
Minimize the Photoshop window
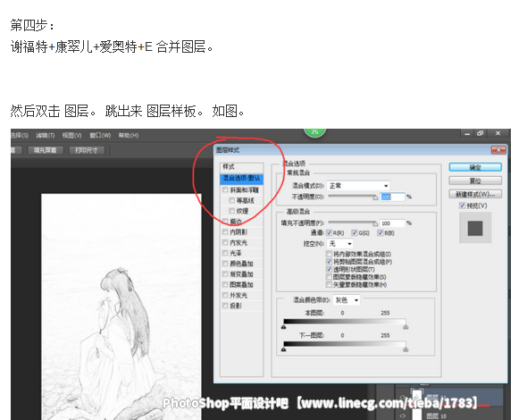467,133
